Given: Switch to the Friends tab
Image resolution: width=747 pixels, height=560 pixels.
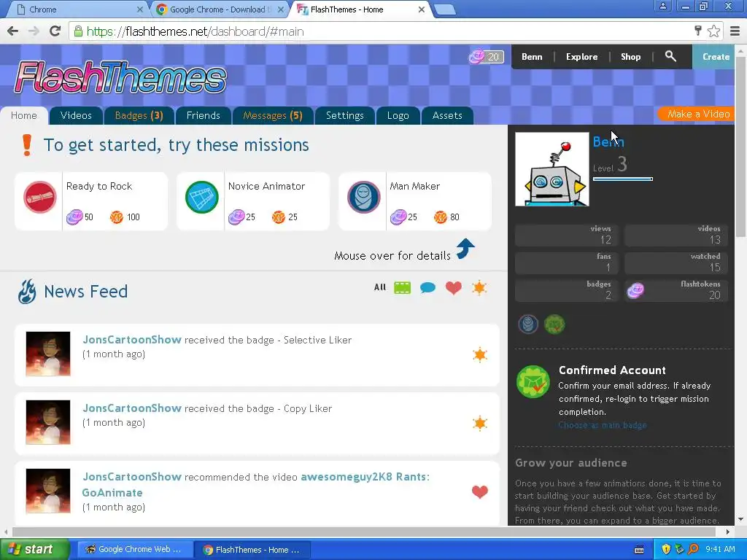Looking at the screenshot, I should pos(204,116).
